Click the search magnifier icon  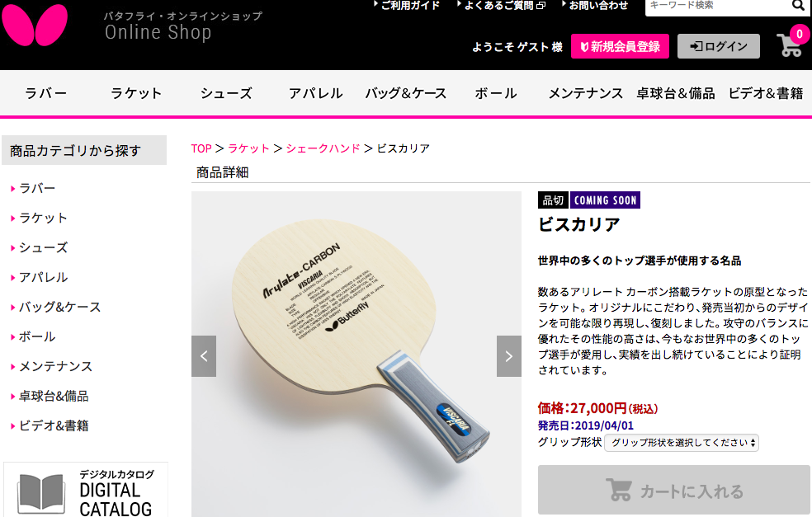click(x=798, y=6)
